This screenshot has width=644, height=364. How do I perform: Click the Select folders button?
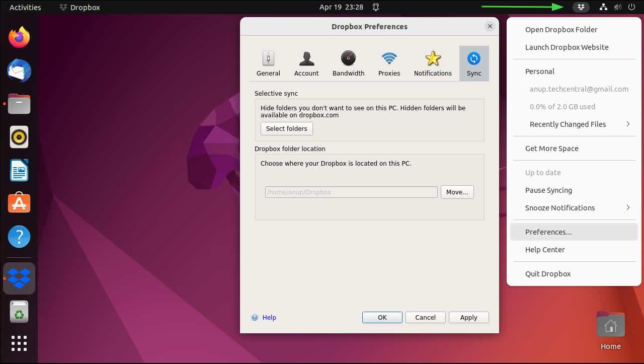[287, 128]
